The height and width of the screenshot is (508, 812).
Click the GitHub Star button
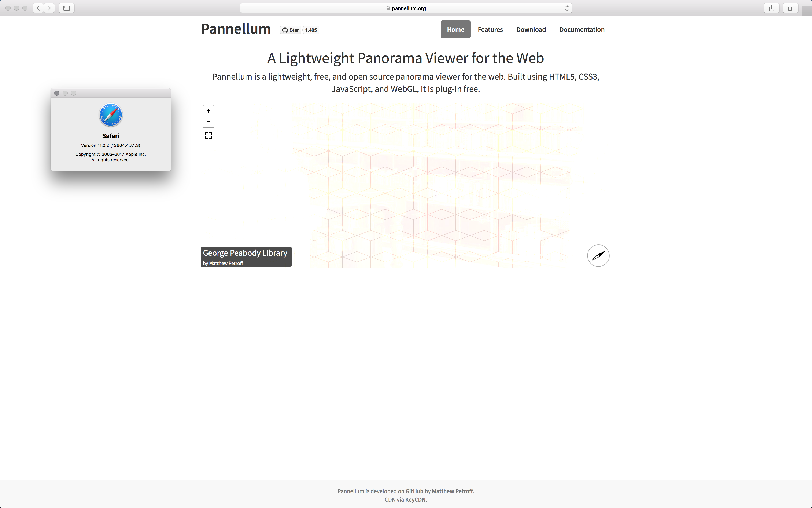click(x=291, y=30)
